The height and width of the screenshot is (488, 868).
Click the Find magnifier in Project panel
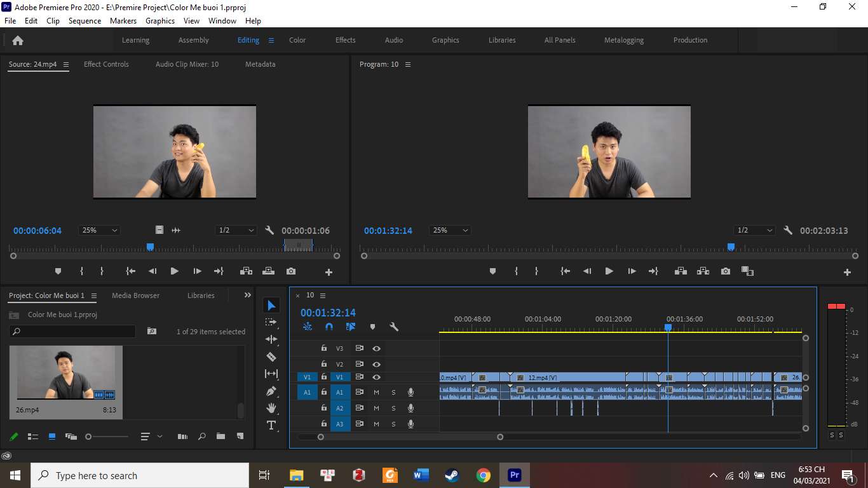tap(201, 437)
